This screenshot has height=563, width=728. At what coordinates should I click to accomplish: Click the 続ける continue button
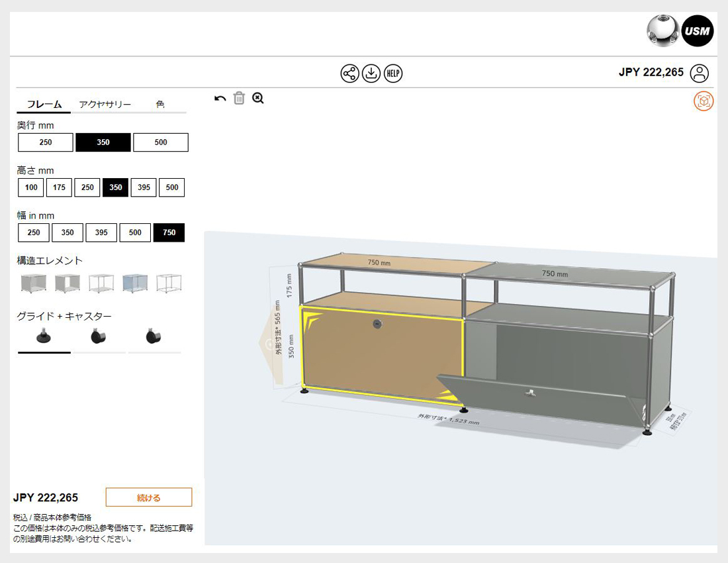pyautogui.click(x=148, y=497)
